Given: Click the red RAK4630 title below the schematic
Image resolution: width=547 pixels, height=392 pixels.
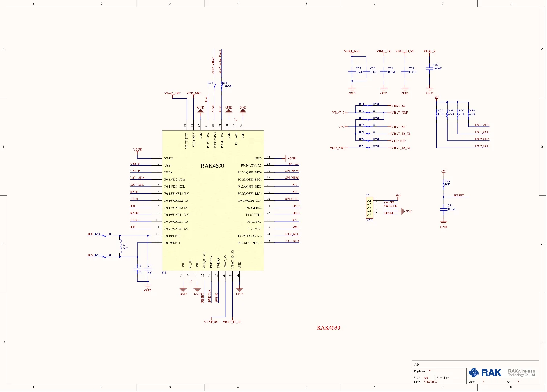Looking at the screenshot, I should [x=328, y=328].
